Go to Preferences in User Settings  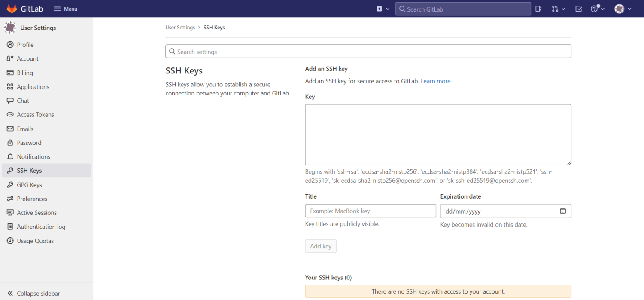[32, 199]
